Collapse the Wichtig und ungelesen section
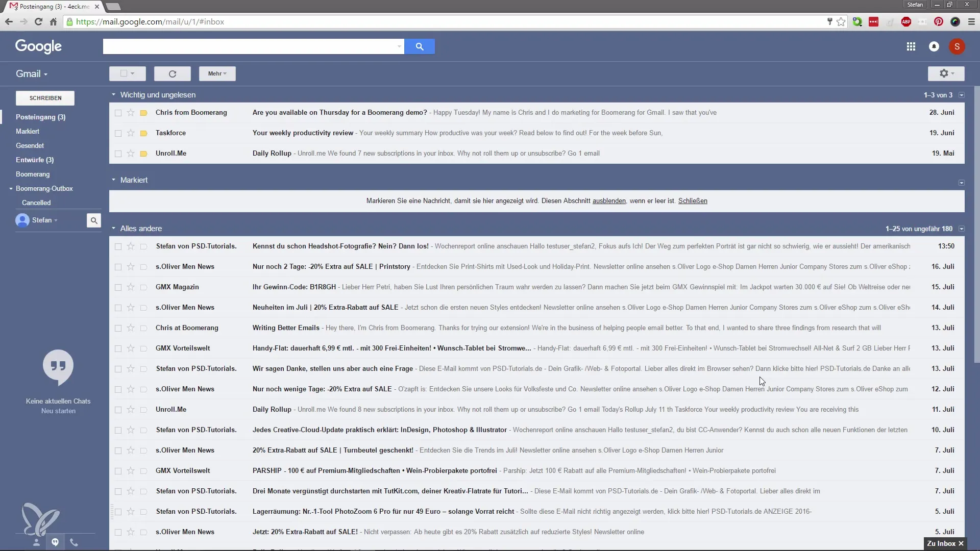 point(113,95)
